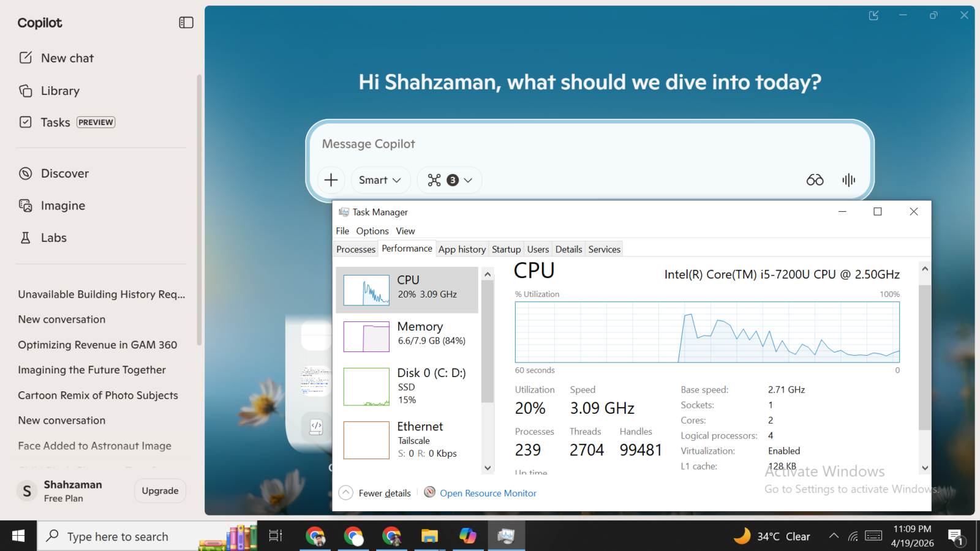Click the taskbar search box
The width and height of the screenshot is (980, 551).
click(x=147, y=536)
